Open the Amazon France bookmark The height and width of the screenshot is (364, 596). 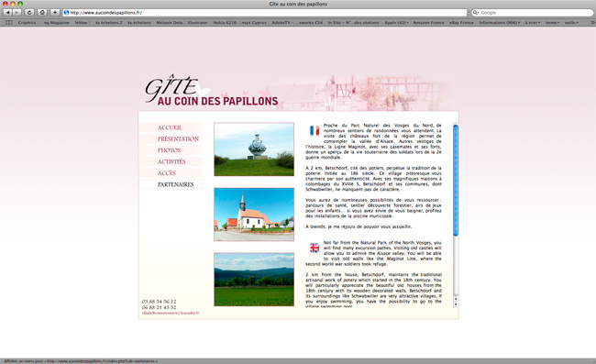click(428, 23)
